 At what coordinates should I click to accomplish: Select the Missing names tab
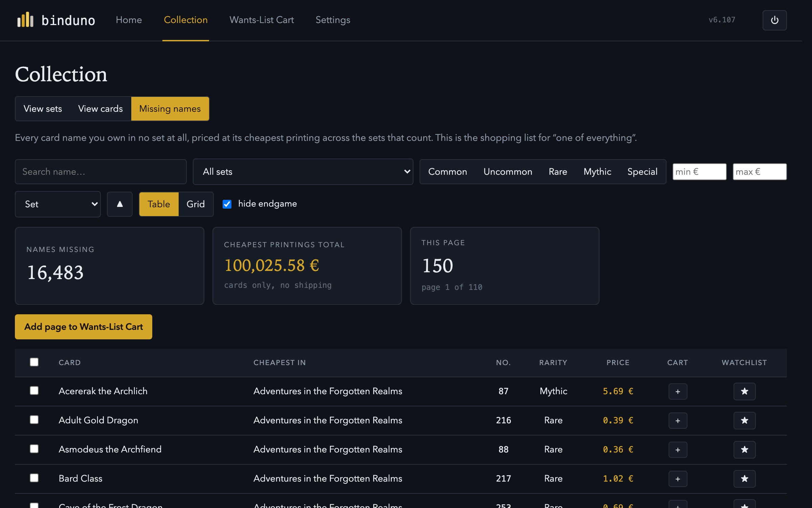click(170, 109)
